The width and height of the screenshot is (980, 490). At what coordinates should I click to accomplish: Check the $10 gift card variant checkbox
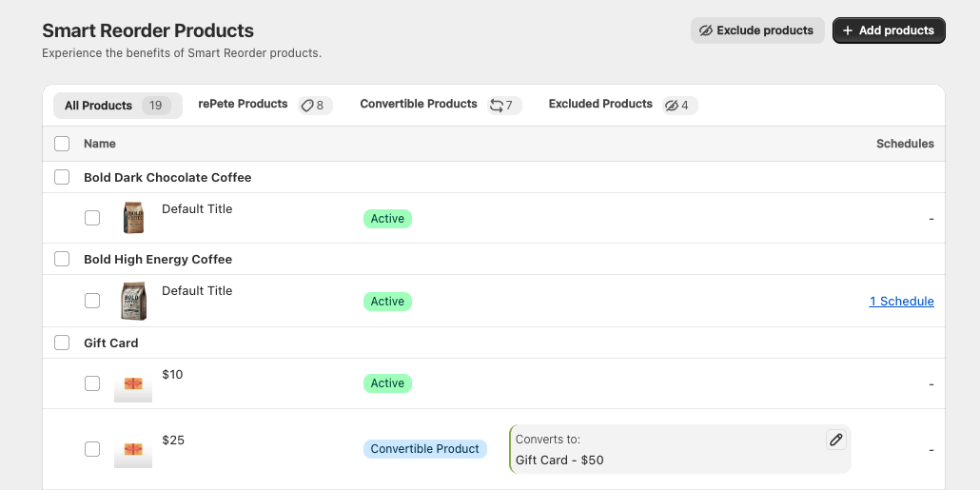point(92,383)
